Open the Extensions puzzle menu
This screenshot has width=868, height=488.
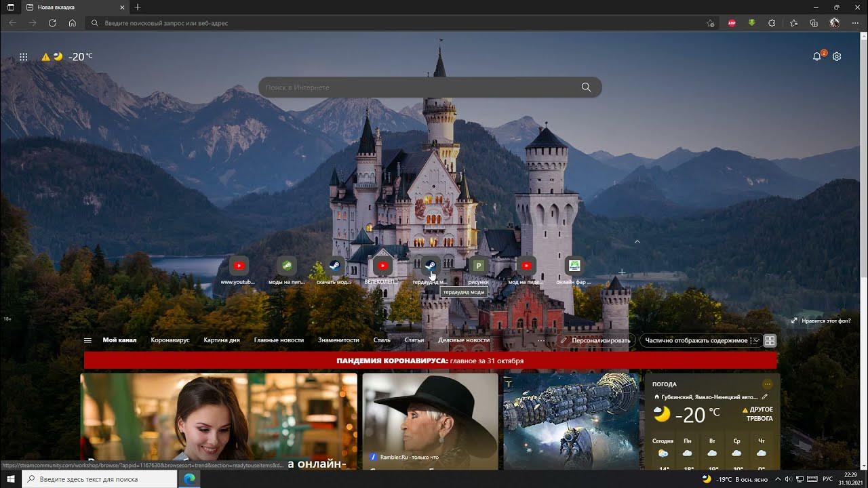point(772,23)
